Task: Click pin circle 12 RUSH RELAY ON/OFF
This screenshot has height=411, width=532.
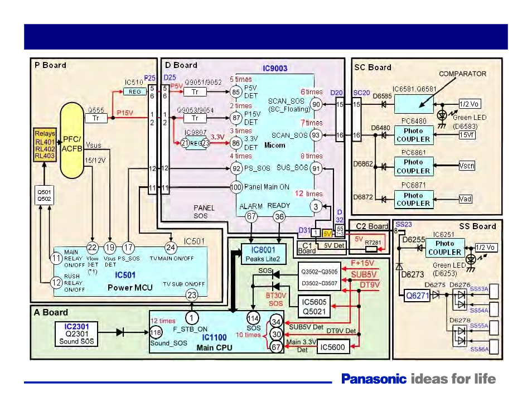Action: 56,282
